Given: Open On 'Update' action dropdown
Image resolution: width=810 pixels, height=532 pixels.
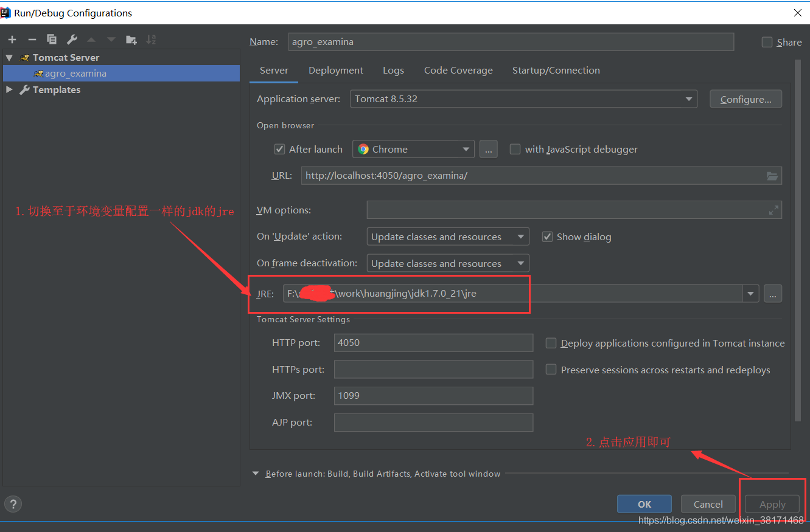Looking at the screenshot, I should click(520, 237).
